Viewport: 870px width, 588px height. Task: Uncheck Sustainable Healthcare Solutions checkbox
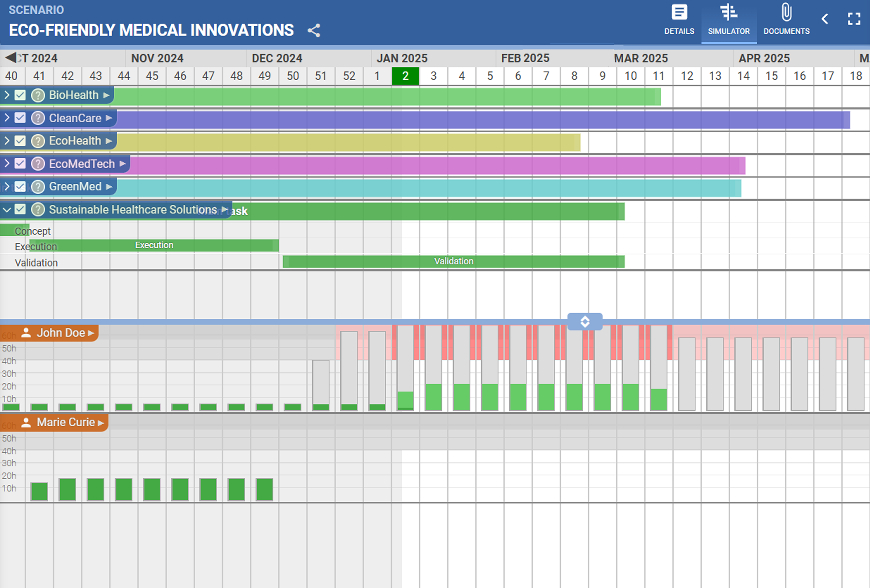tap(20, 210)
